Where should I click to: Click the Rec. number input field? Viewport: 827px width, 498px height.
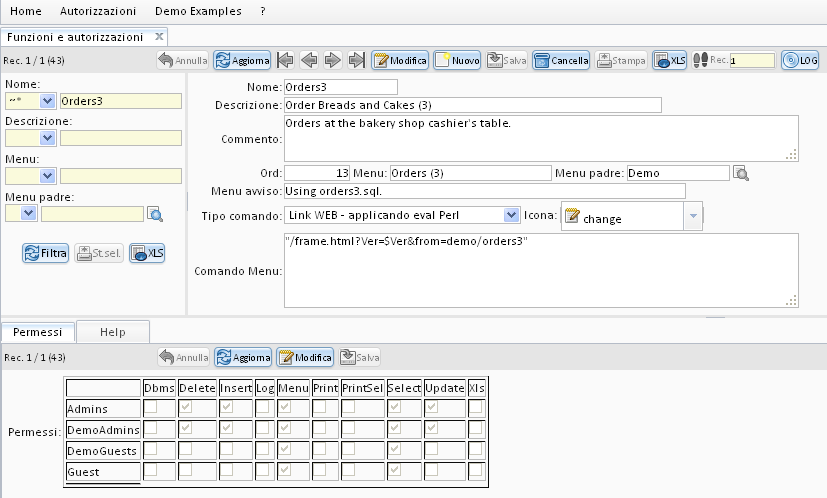point(753,60)
